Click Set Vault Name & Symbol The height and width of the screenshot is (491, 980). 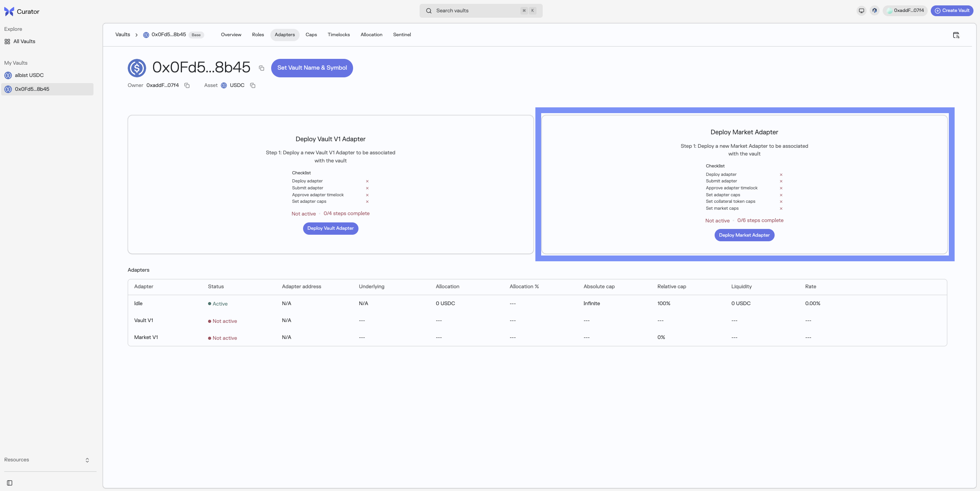point(312,68)
